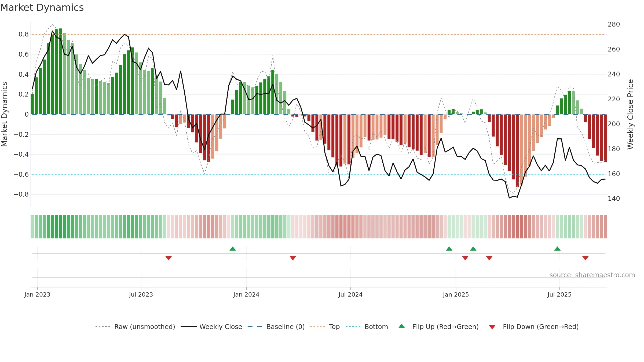This screenshot has width=644, height=362.
Task: Click the −0.2 tick on the left axis
Action: 21,134
